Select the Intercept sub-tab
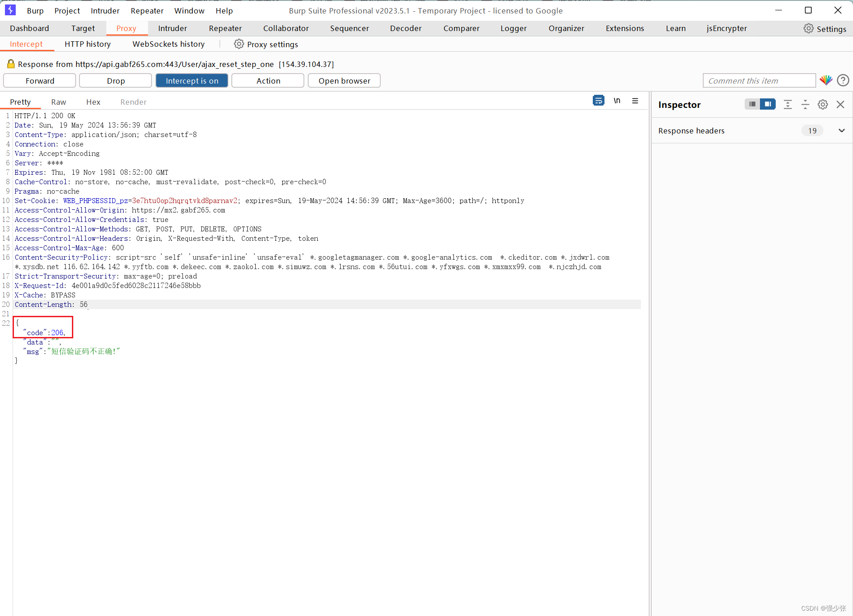This screenshot has height=616, width=853. (26, 44)
